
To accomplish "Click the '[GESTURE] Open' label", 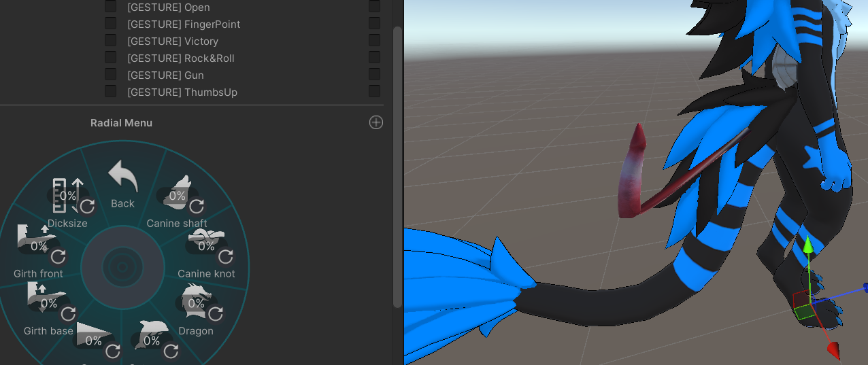I will [x=169, y=7].
